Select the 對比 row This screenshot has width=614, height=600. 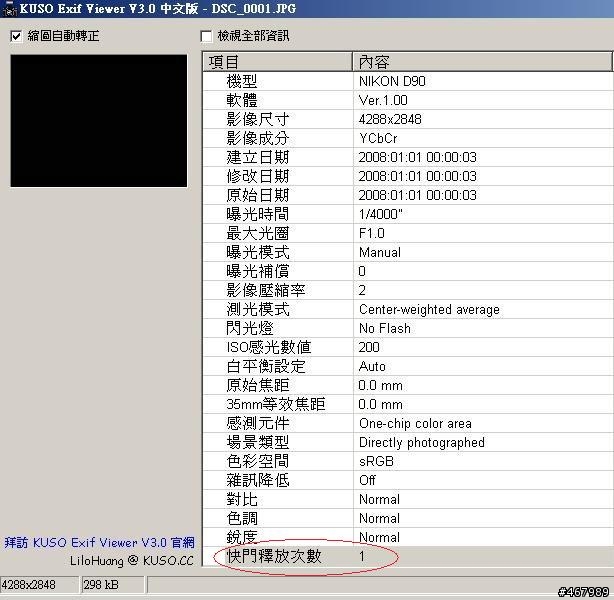408,499
